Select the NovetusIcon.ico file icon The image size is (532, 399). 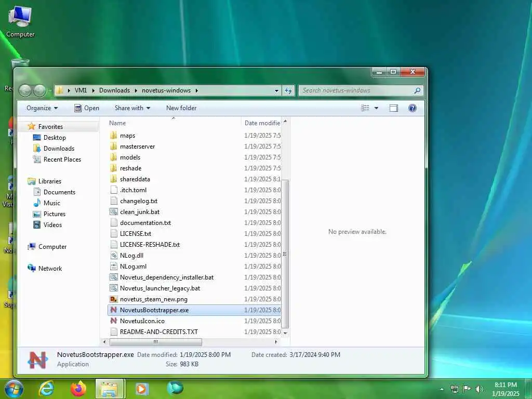(x=114, y=321)
